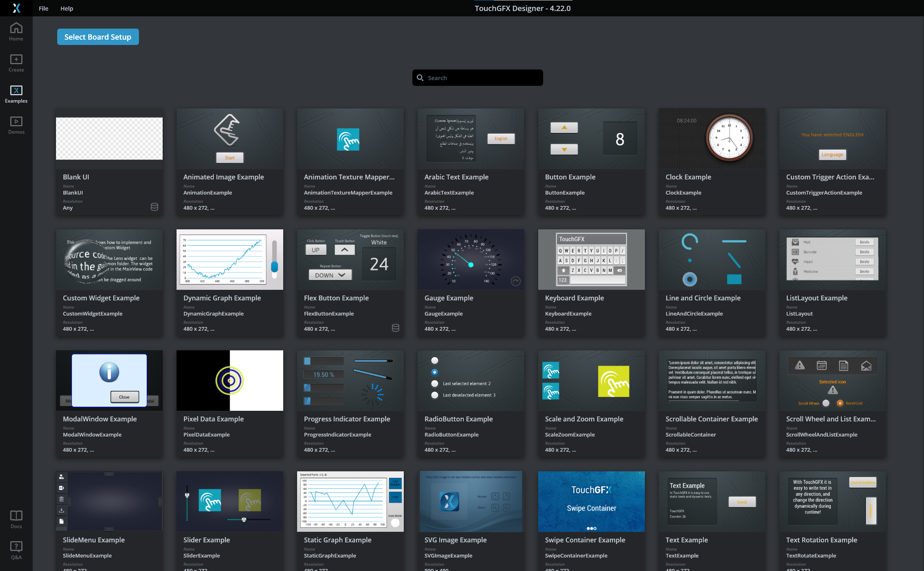Go to the Home sidebar section
The height and width of the screenshot is (571, 924).
[x=16, y=31]
